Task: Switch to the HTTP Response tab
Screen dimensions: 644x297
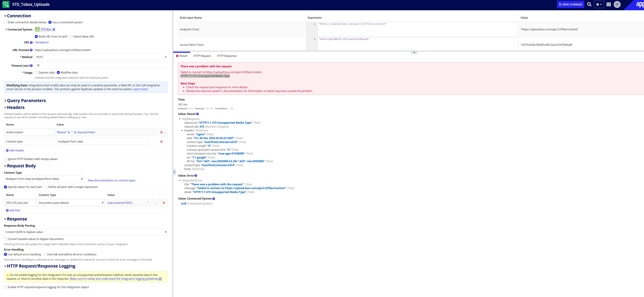Action: point(227,56)
